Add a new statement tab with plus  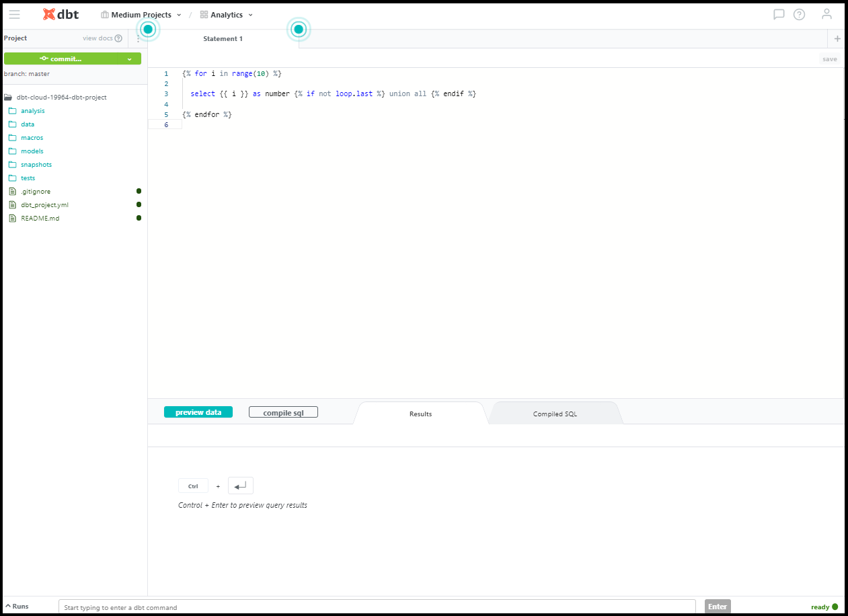pos(837,38)
